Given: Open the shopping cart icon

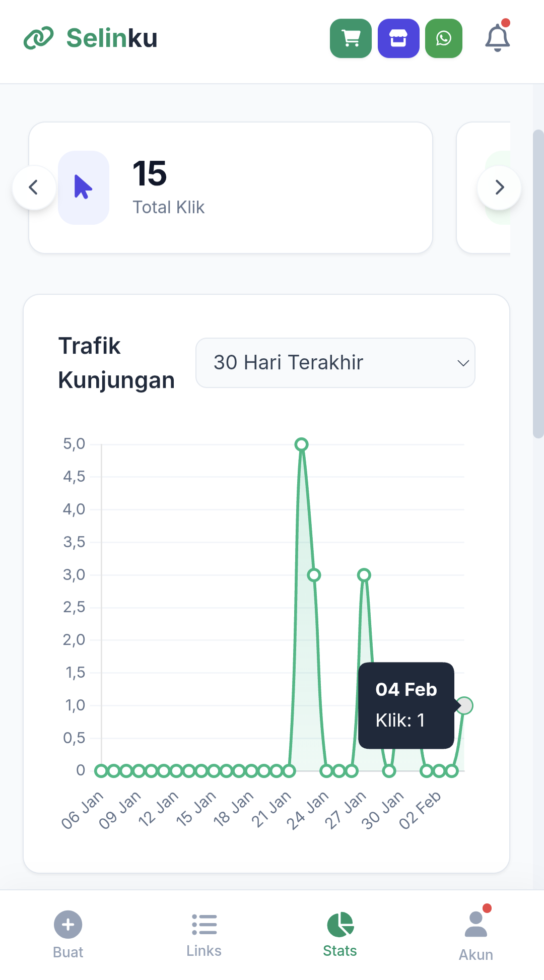Looking at the screenshot, I should pyautogui.click(x=351, y=38).
